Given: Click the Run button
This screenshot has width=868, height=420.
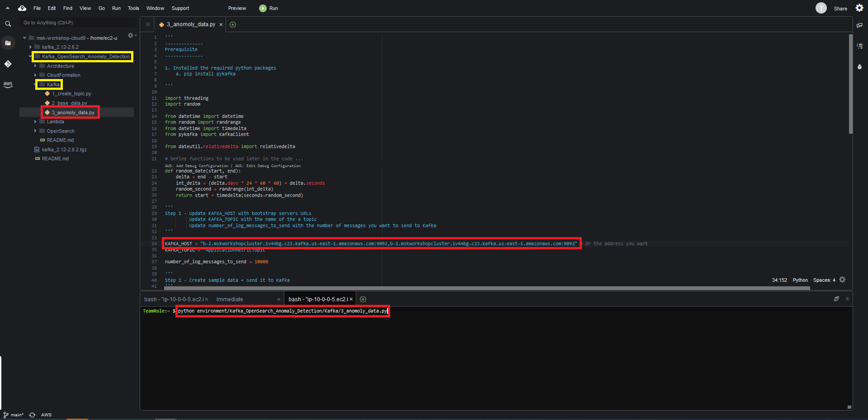Looking at the screenshot, I should coord(269,8).
